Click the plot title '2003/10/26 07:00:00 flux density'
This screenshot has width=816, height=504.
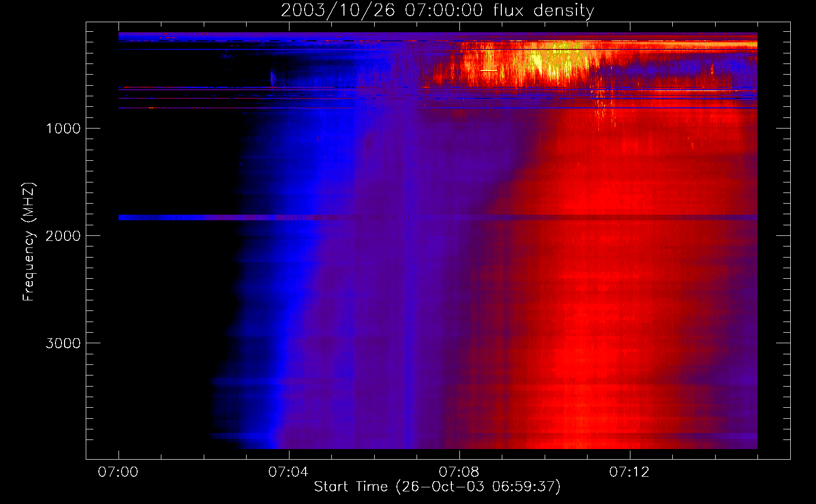(x=437, y=11)
